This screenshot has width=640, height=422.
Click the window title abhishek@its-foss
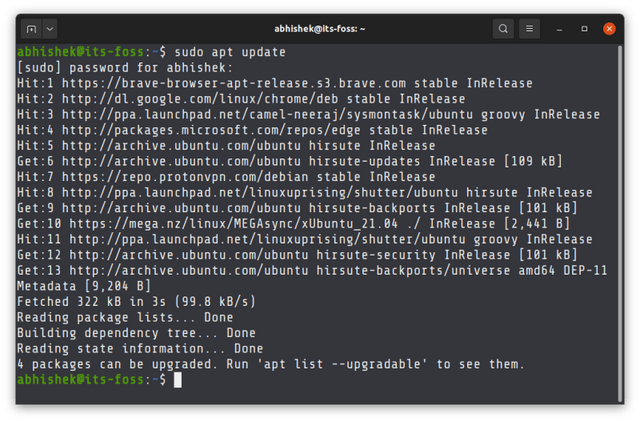pos(319,29)
